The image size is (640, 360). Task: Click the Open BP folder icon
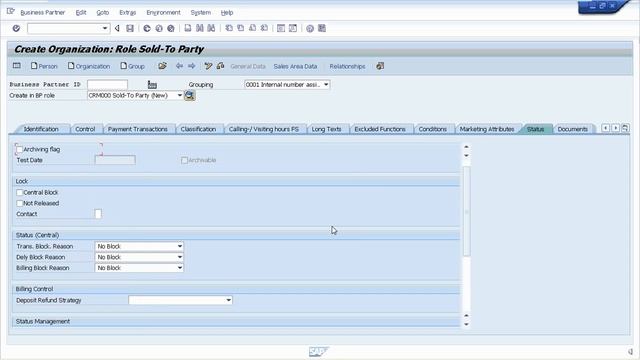pyautogui.click(x=162, y=66)
